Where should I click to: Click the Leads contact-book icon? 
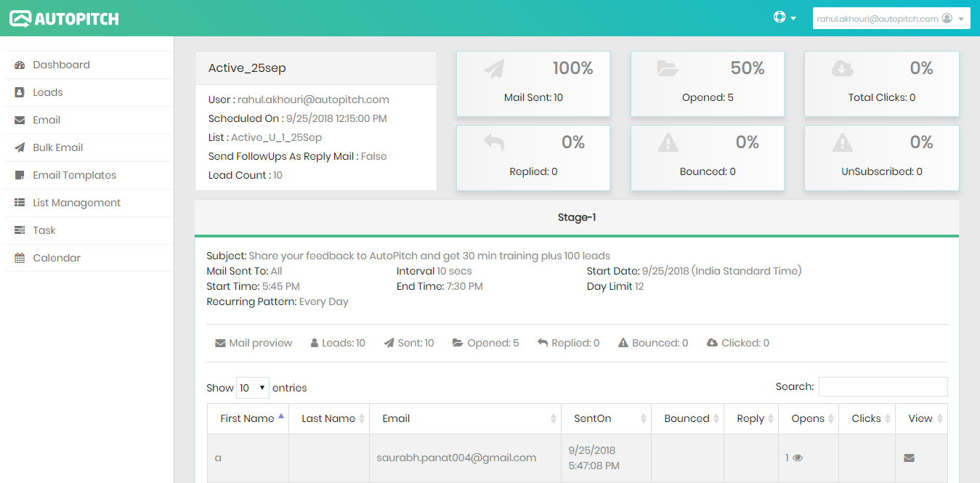click(x=20, y=92)
